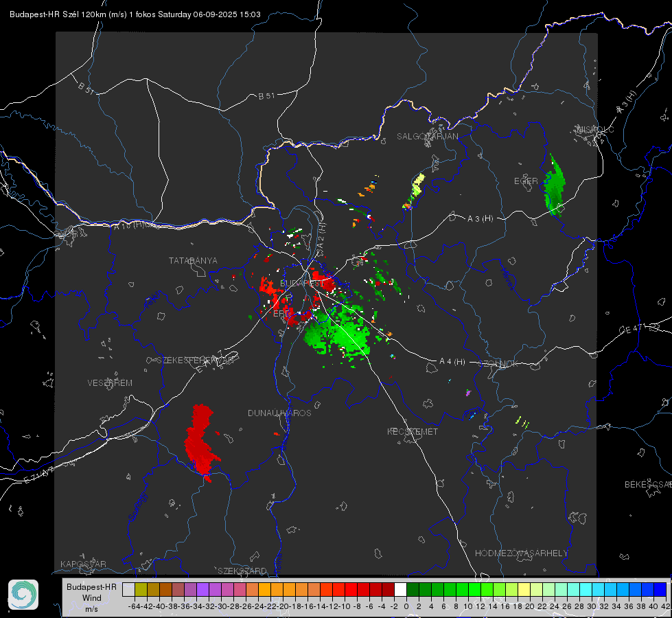This screenshot has width=672, height=618.
Task: Click the bright red swatch between -10 and -8
Action: point(351,589)
